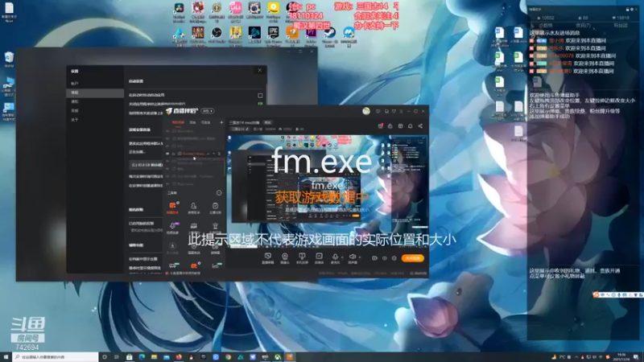Switch to the third scene tab
This screenshot has height=362, width=644.
206,122
